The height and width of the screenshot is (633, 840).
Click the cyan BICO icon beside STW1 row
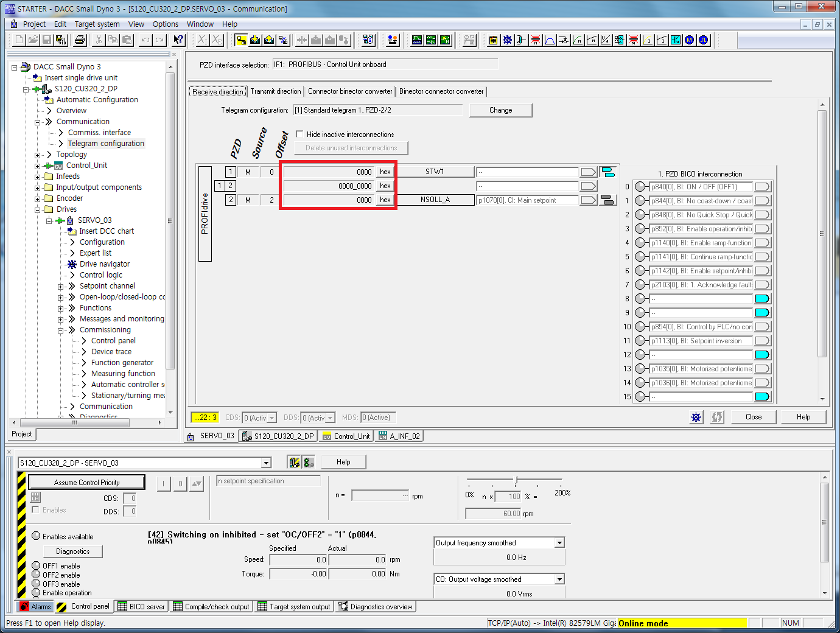tap(607, 172)
